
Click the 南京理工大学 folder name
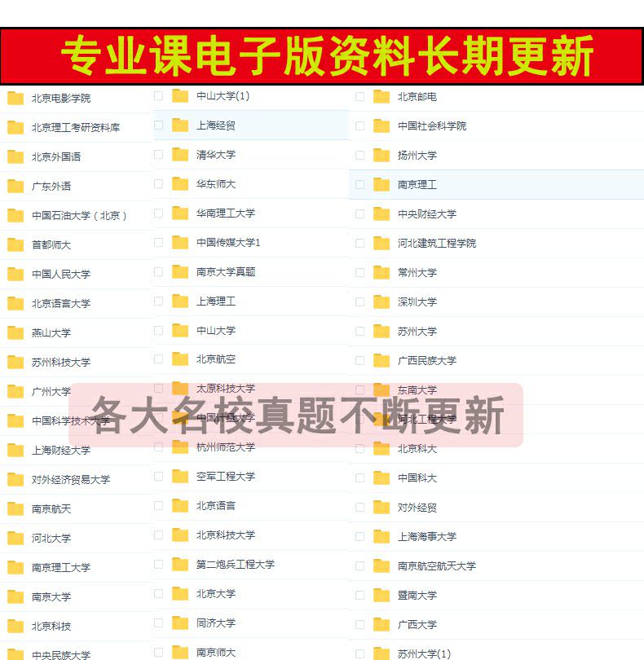61,567
